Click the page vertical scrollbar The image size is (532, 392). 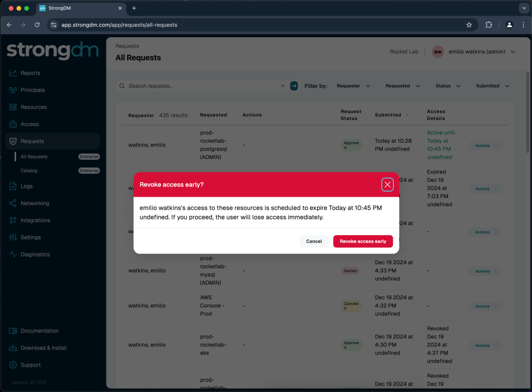coord(527,112)
